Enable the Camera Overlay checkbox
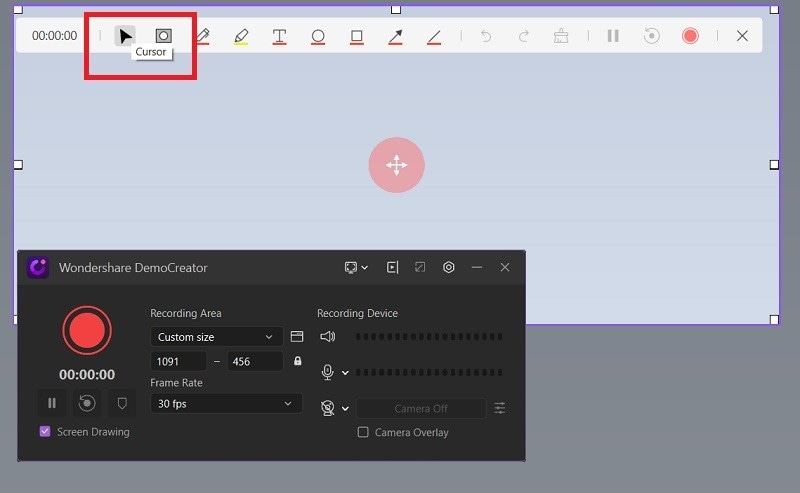Screen dimensions: 800x493 click(x=363, y=432)
